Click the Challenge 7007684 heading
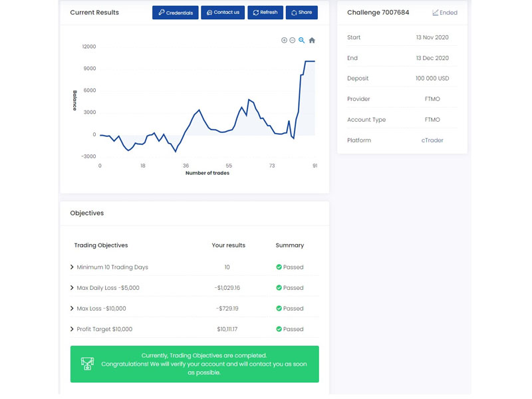The image size is (532, 399). click(x=378, y=13)
